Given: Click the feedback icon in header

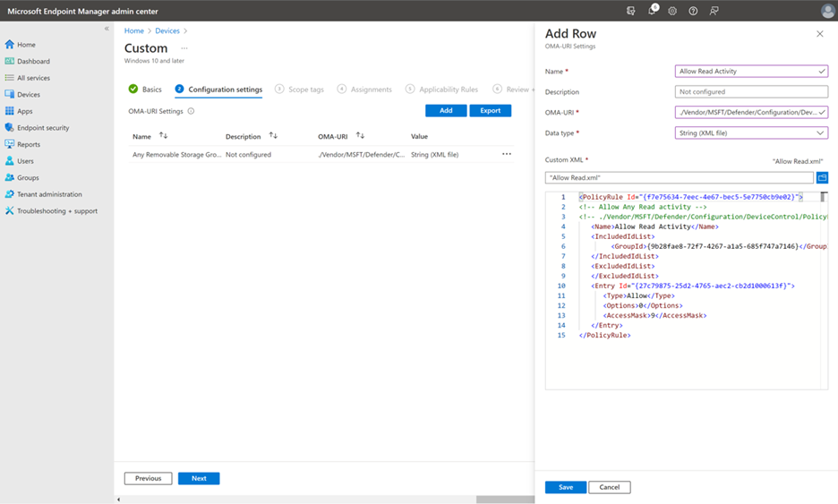Looking at the screenshot, I should (x=714, y=11).
